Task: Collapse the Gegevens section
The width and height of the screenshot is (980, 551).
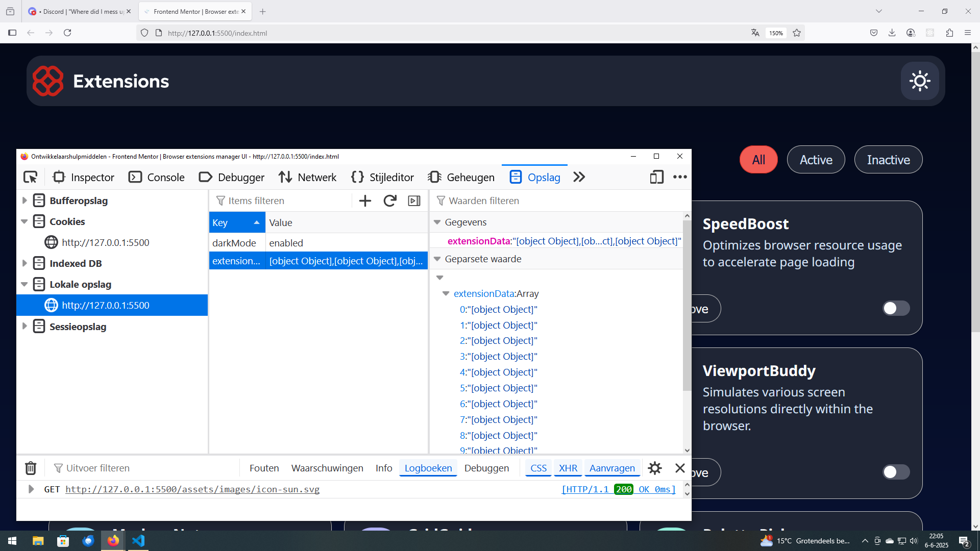Action: 437,222
